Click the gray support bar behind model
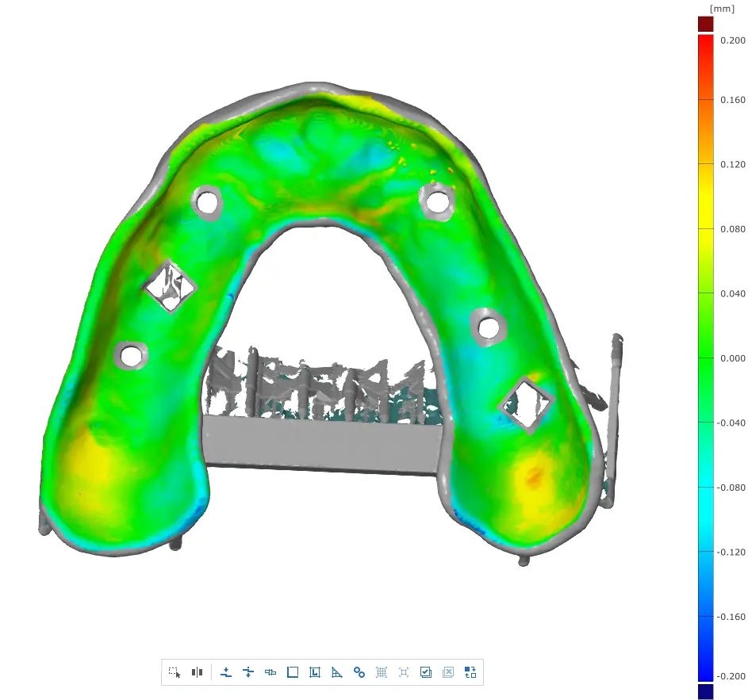The height and width of the screenshot is (700, 748). (x=322, y=445)
